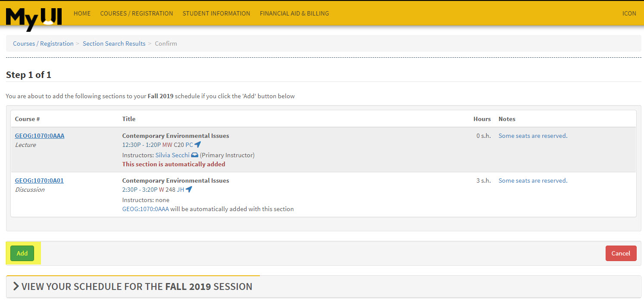Click the green Add button
The image size is (644, 302).
pos(22,253)
